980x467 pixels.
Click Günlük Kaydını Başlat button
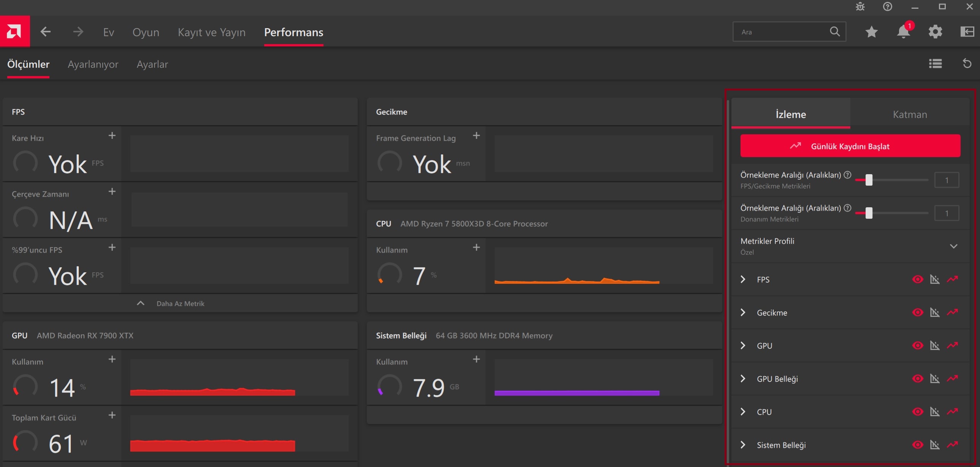850,146
